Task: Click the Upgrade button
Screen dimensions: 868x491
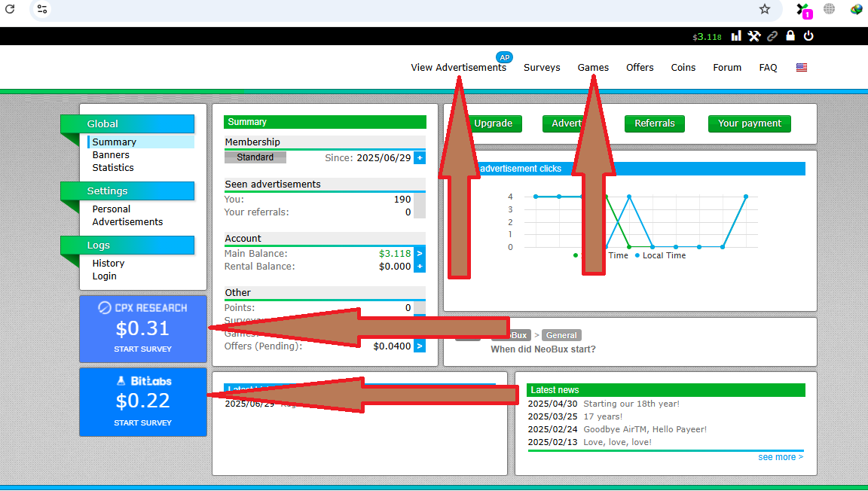Action: point(493,124)
